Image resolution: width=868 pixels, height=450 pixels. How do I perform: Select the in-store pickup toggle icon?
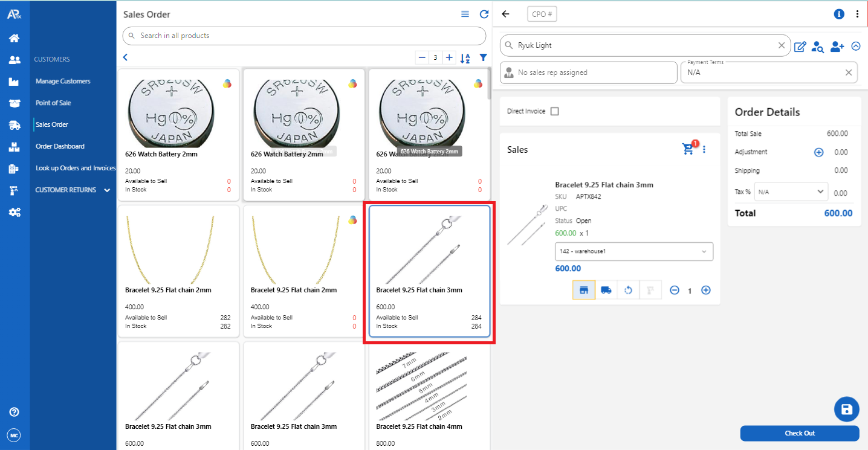584,290
